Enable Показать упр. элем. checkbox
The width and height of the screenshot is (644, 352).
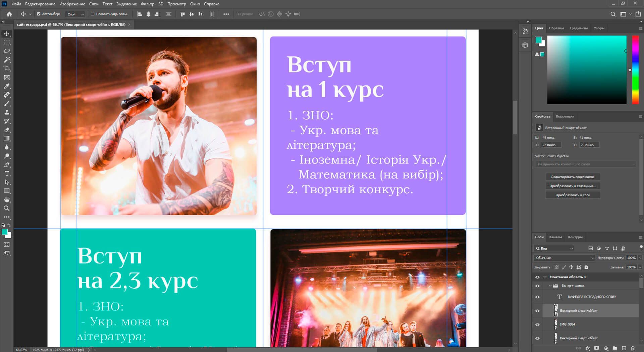93,14
